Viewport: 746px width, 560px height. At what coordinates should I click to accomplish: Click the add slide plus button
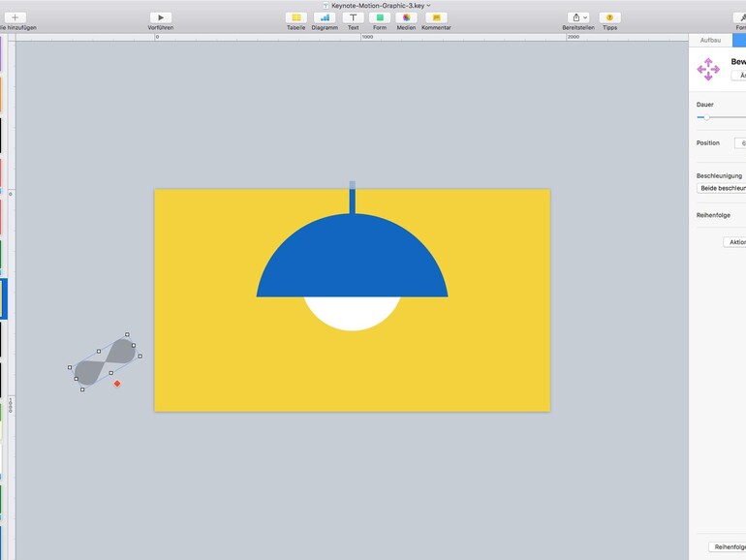point(15,17)
